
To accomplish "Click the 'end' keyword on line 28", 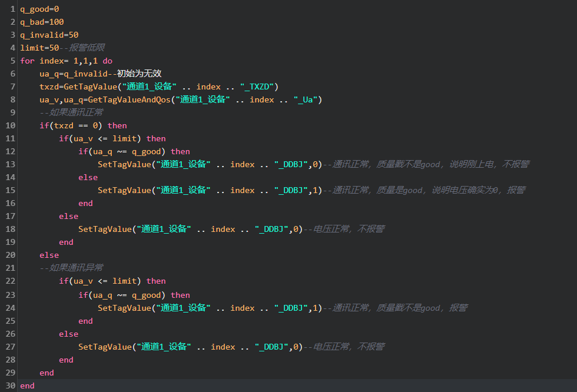I will click(x=66, y=360).
